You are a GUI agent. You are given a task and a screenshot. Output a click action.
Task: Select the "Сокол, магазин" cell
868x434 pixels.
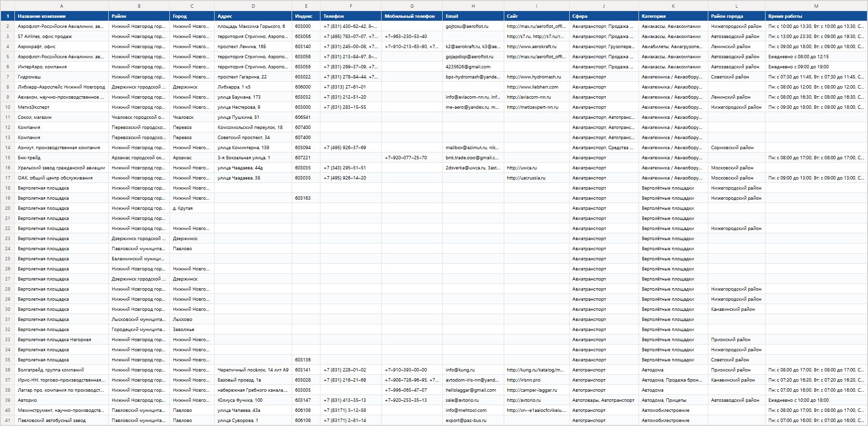62,117
